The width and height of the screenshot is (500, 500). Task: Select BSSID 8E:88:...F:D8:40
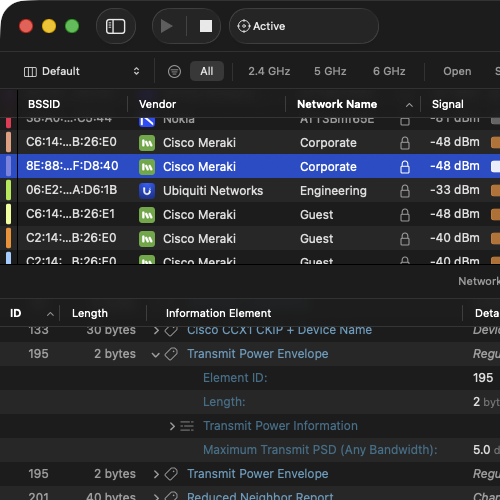pos(72,166)
